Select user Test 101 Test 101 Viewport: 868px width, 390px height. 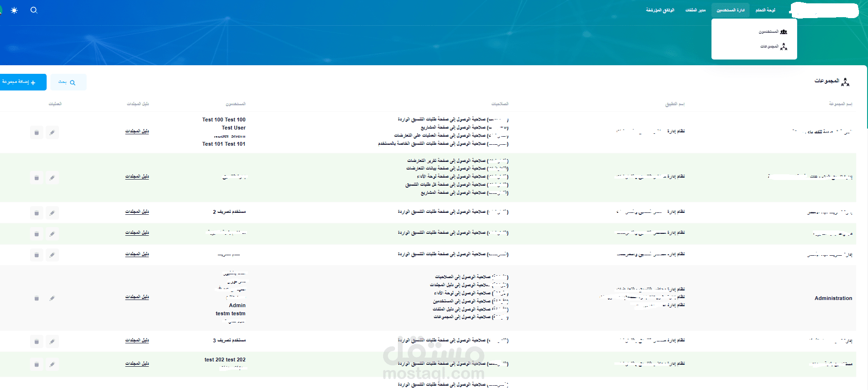tap(224, 144)
